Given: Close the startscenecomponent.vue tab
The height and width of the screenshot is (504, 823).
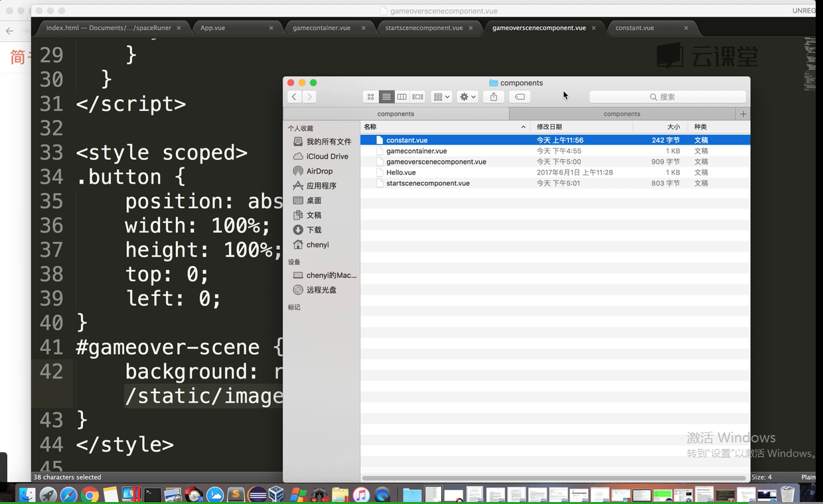Looking at the screenshot, I should [x=471, y=28].
